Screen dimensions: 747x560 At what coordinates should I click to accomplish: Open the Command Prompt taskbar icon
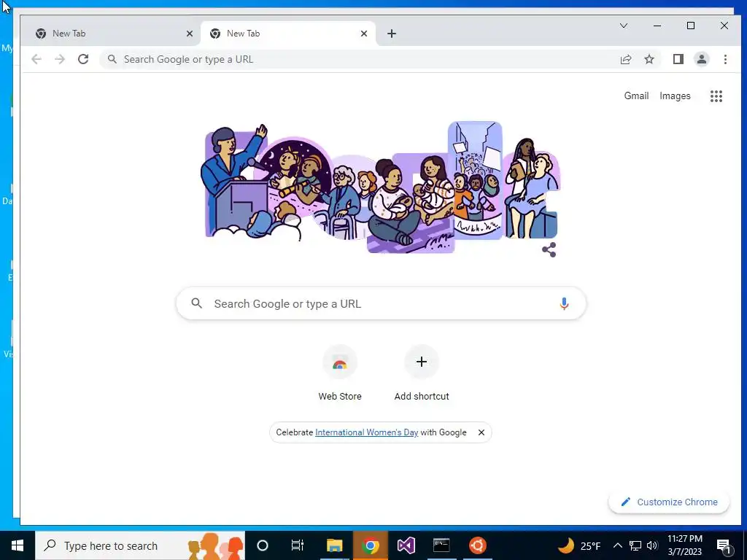click(x=441, y=545)
